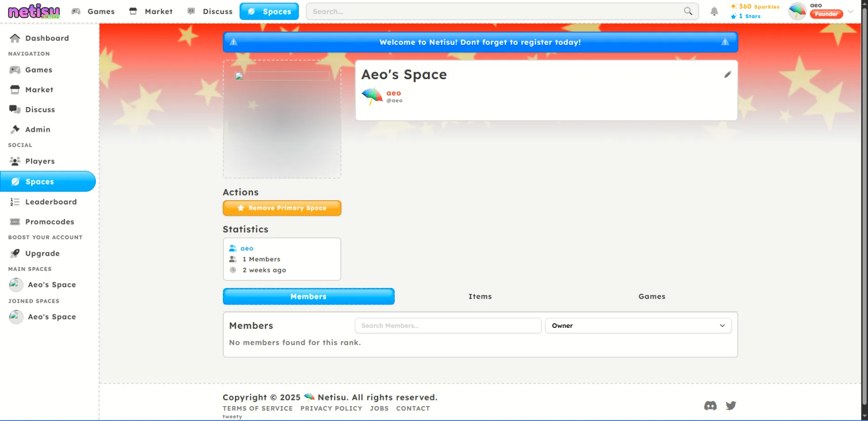Screen dimensions: 868x421
Task: Open Leaderboard from the sidebar
Action: coord(50,202)
